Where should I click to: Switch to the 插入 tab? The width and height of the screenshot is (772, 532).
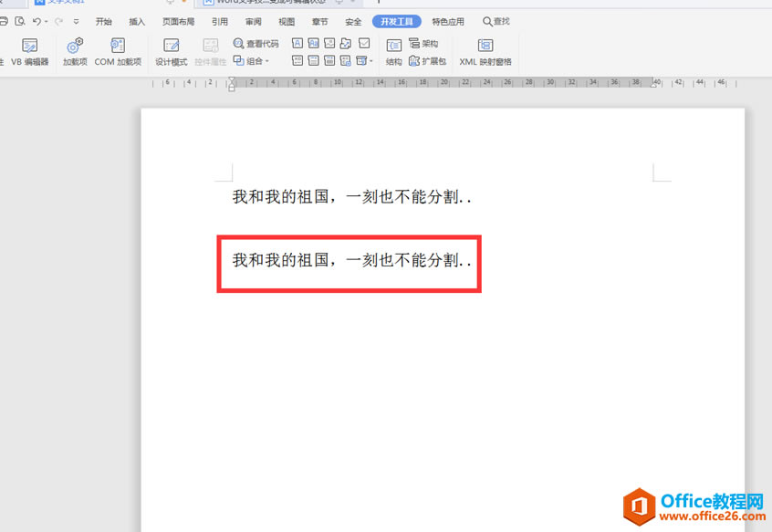point(137,21)
